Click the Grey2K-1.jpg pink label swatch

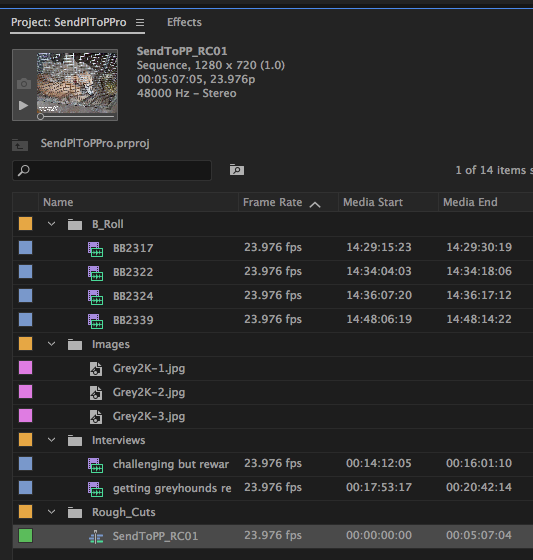pyautogui.click(x=25, y=368)
